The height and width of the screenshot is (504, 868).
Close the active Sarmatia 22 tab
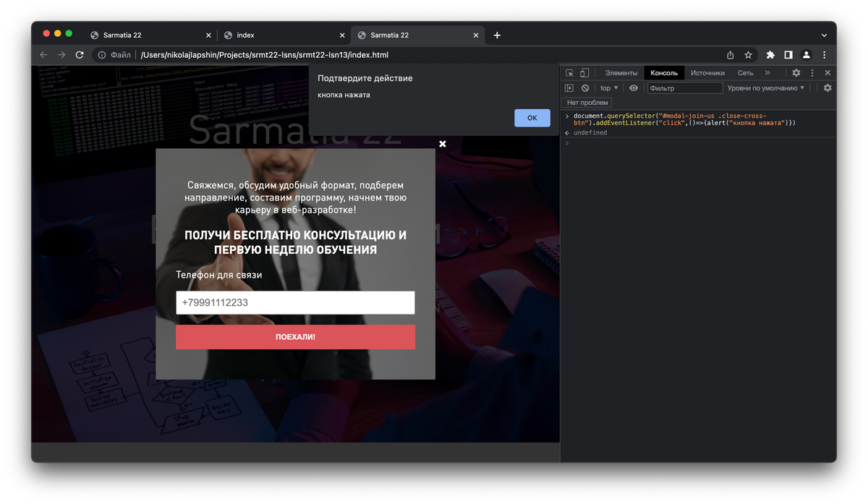tap(476, 35)
